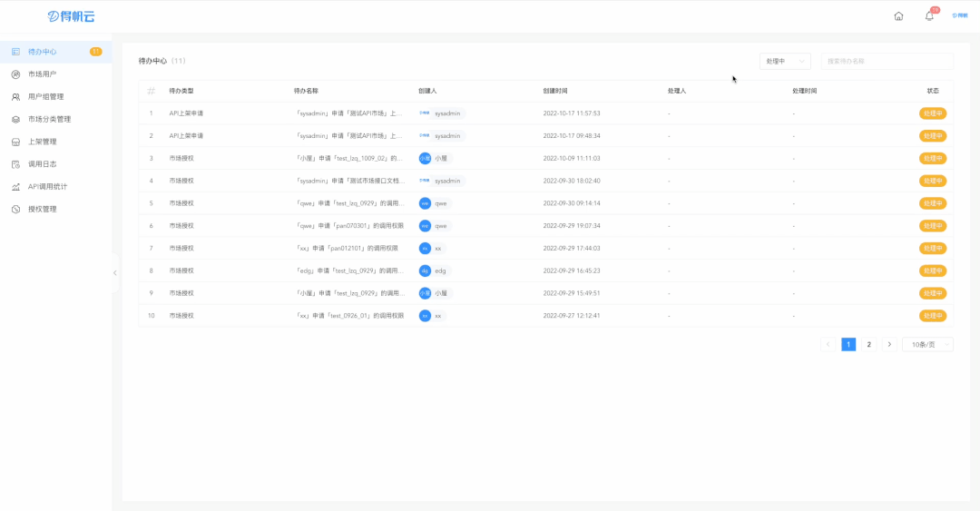Click 处理中 status badge in row 3
The image size is (980, 511).
[x=933, y=158]
